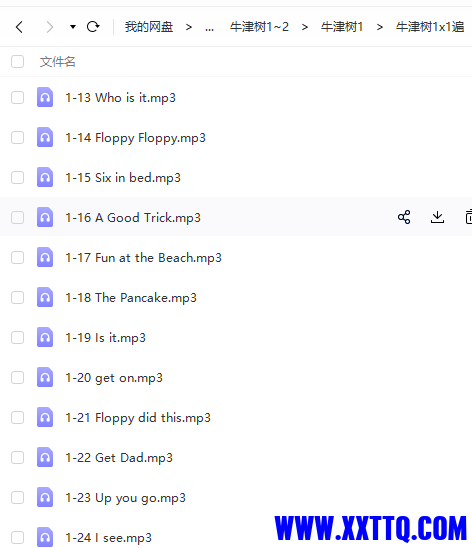
Task: Check the box for 1-14 Floppy Floppy.mp3
Action: point(17,137)
